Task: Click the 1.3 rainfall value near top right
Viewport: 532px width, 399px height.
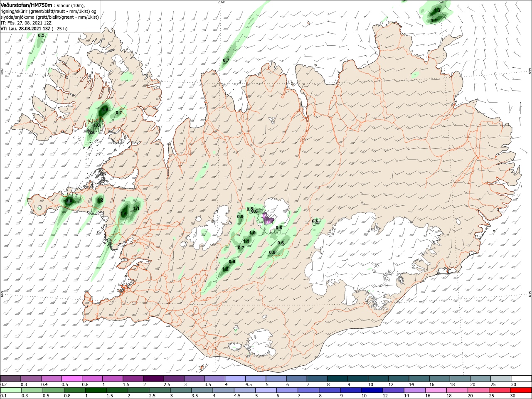Action: 437,10
